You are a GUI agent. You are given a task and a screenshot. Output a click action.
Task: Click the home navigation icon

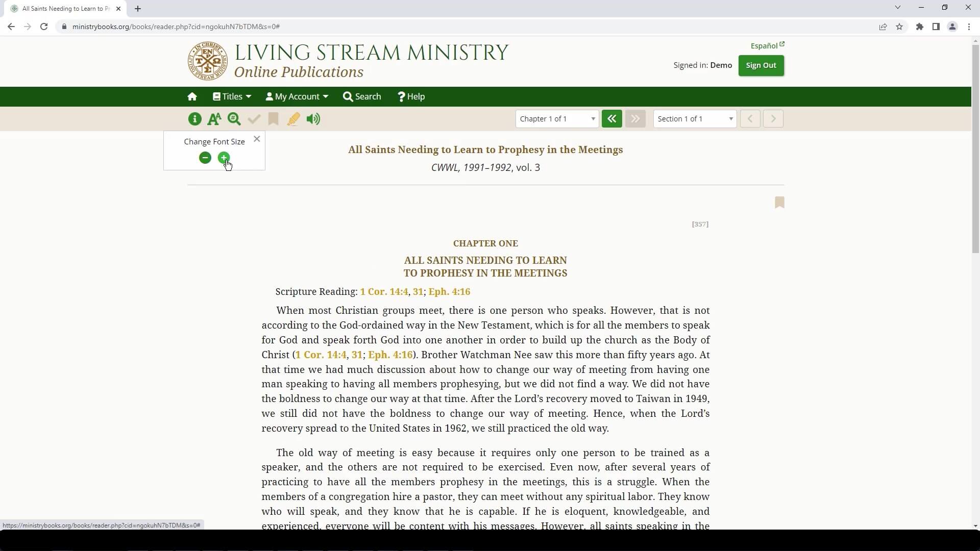(192, 96)
